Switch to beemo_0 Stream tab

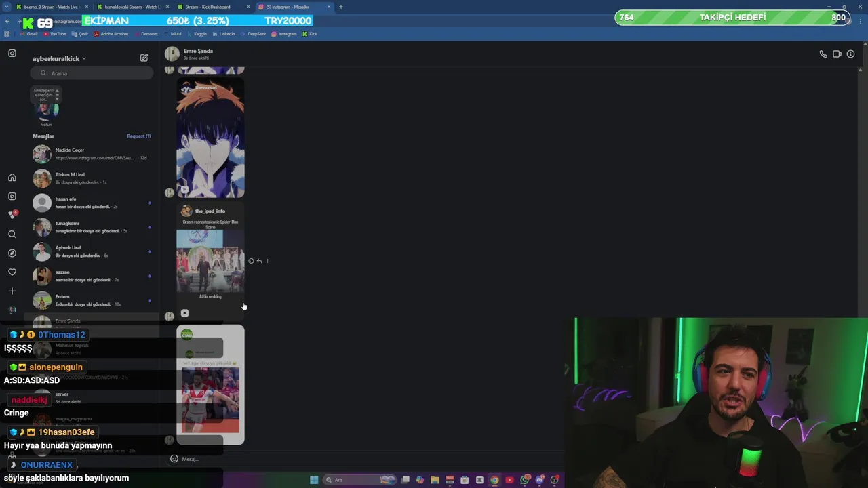(x=53, y=7)
